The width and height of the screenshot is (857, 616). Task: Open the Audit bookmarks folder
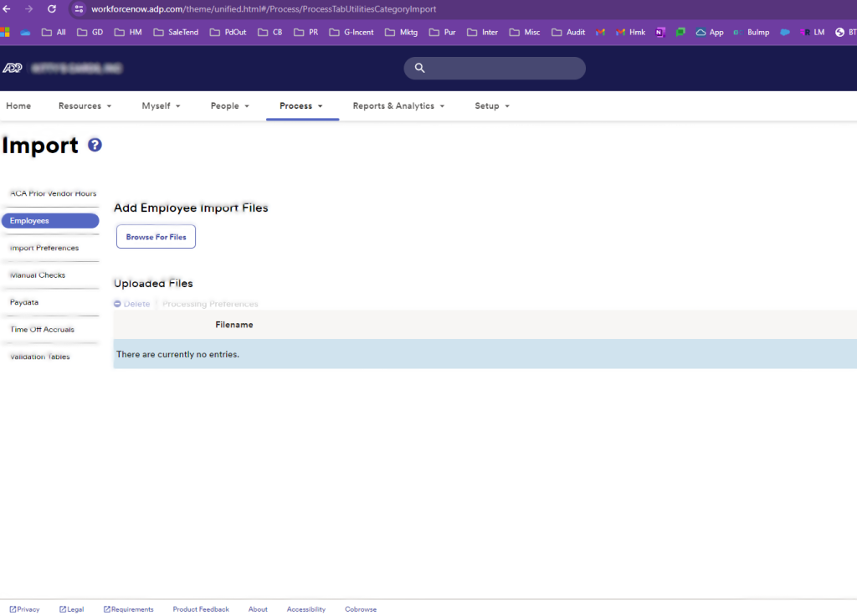point(568,33)
